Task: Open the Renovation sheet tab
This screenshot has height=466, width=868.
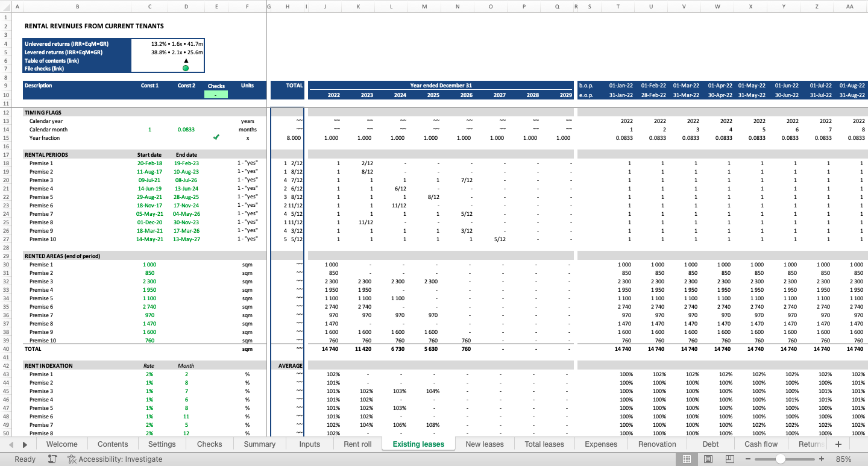Action: pyautogui.click(x=657, y=444)
